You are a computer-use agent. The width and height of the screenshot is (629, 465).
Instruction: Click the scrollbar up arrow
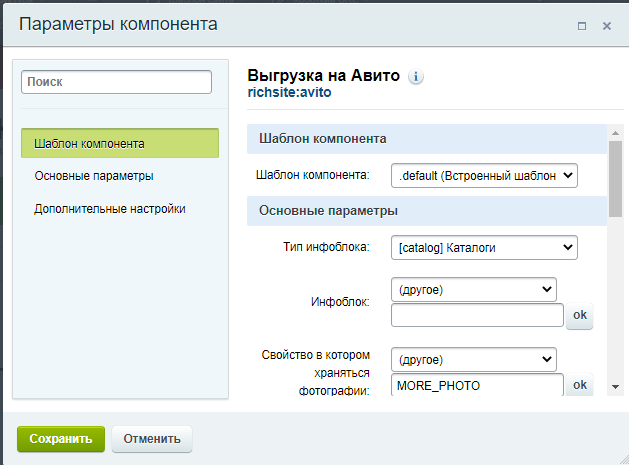[615, 132]
